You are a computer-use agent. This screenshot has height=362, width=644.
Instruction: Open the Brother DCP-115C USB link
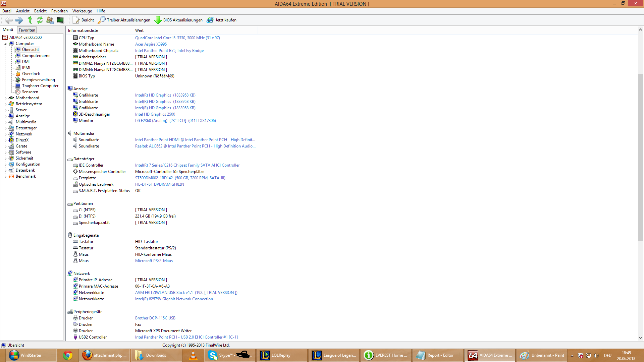155,318
